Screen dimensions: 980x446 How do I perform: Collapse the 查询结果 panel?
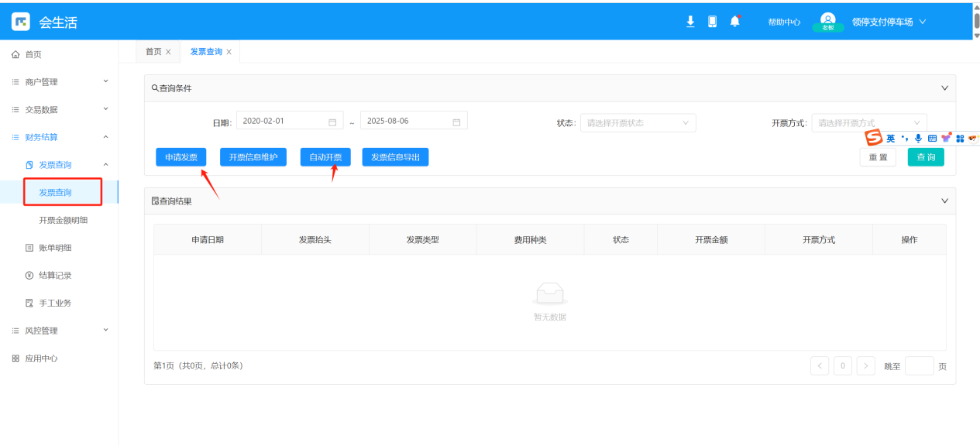pyautogui.click(x=944, y=201)
